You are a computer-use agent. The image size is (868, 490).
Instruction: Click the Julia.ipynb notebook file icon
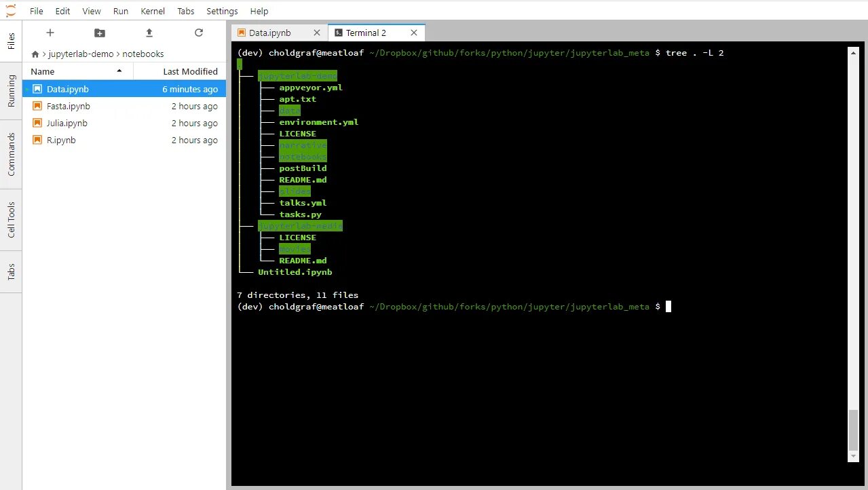pos(37,123)
